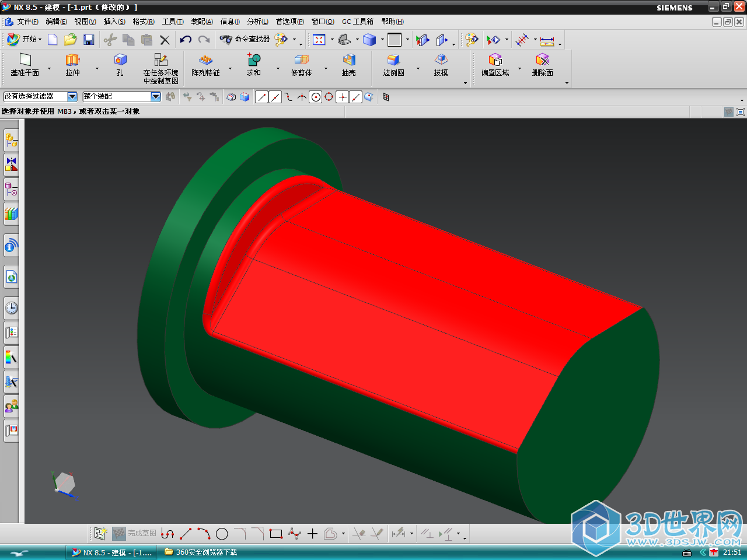Expand the 求和 dropdown arrow
The image size is (747, 560).
pos(278,69)
